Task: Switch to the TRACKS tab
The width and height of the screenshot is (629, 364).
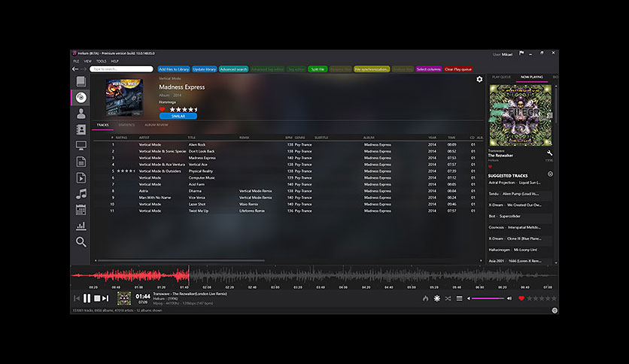Action: [102, 125]
